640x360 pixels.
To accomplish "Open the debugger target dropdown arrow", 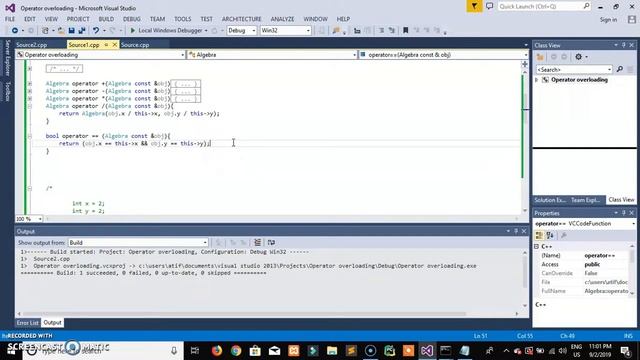I will (x=206, y=30).
